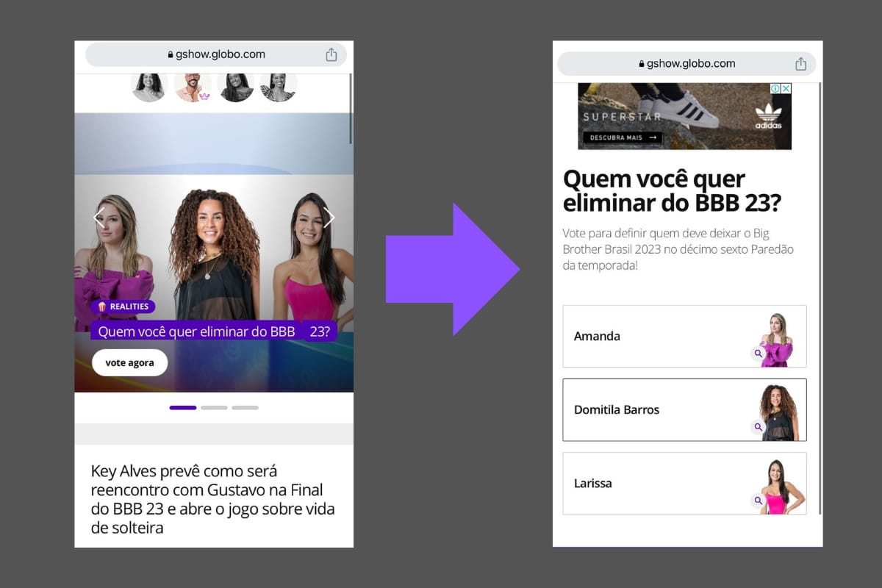
Task: Jump to the second carousel slide indicator
Action: pyautogui.click(x=214, y=407)
